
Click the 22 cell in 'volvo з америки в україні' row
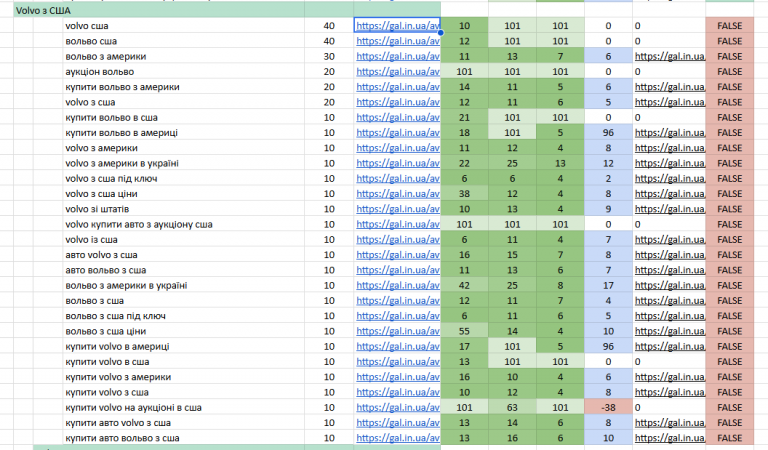pos(464,163)
